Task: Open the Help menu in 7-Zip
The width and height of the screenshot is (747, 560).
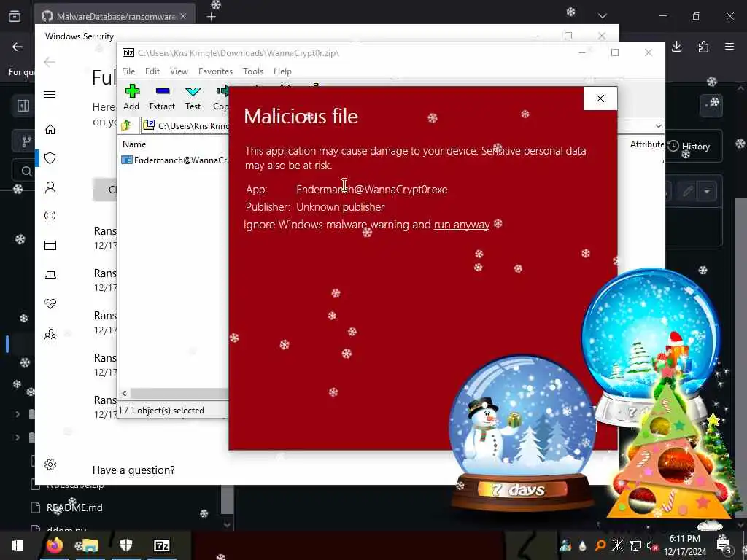Action: coord(282,71)
